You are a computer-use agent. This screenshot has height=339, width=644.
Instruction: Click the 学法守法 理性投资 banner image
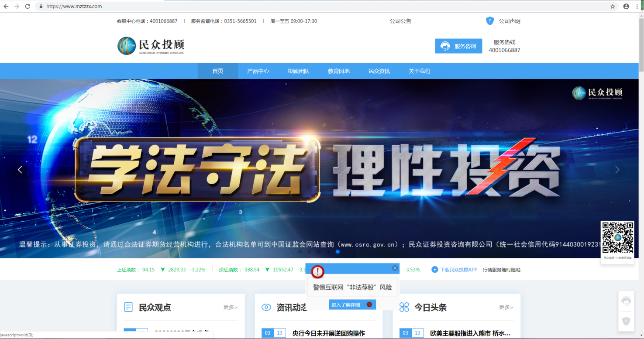319,168
